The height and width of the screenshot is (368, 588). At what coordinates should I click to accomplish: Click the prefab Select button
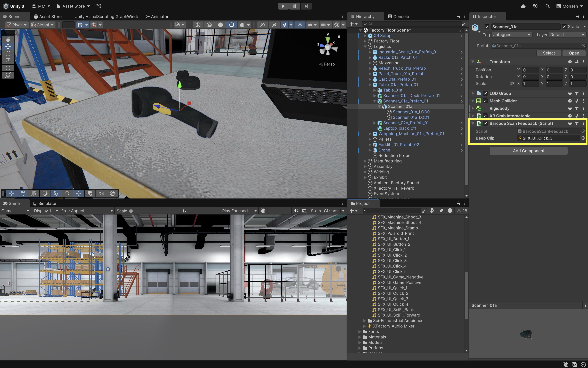(549, 53)
